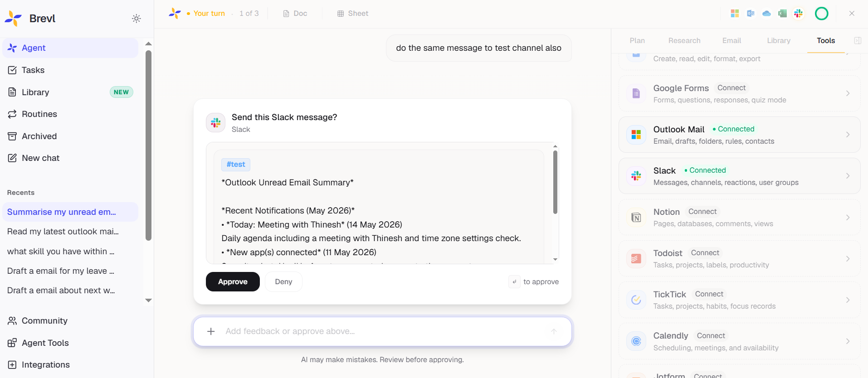The height and width of the screenshot is (378, 868).
Task: Click the green circle status indicator
Action: coord(821,14)
